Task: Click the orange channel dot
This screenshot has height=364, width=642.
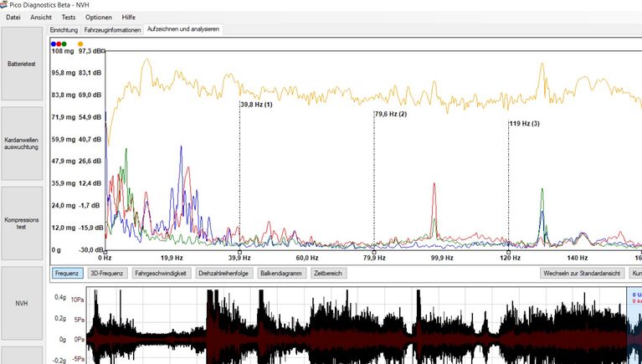Action: tap(80, 44)
